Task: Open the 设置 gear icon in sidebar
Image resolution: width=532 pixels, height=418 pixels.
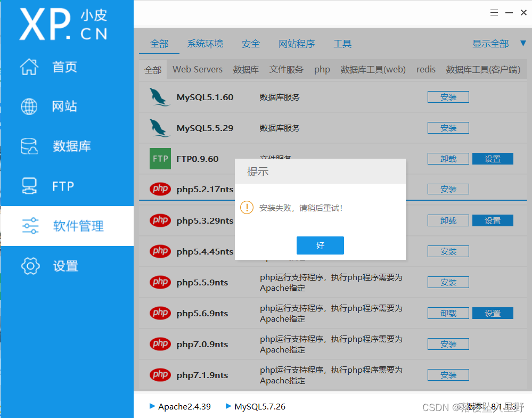Action: (x=30, y=266)
